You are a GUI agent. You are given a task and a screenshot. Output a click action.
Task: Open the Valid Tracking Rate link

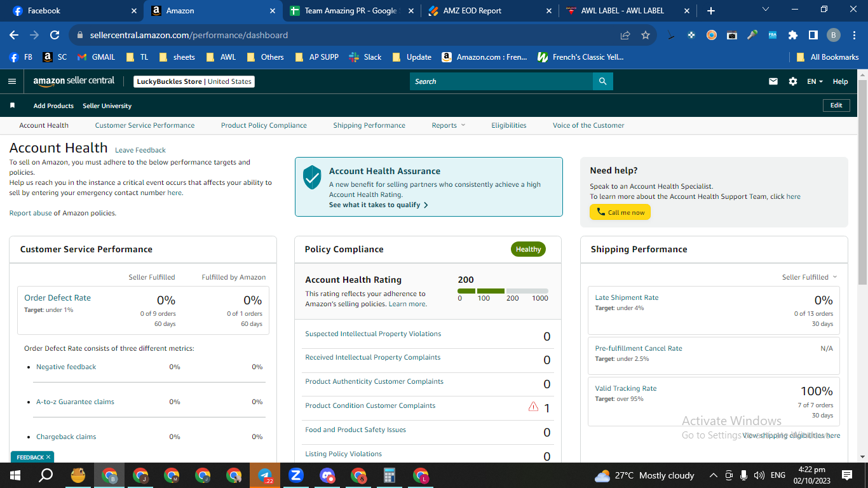click(626, 388)
